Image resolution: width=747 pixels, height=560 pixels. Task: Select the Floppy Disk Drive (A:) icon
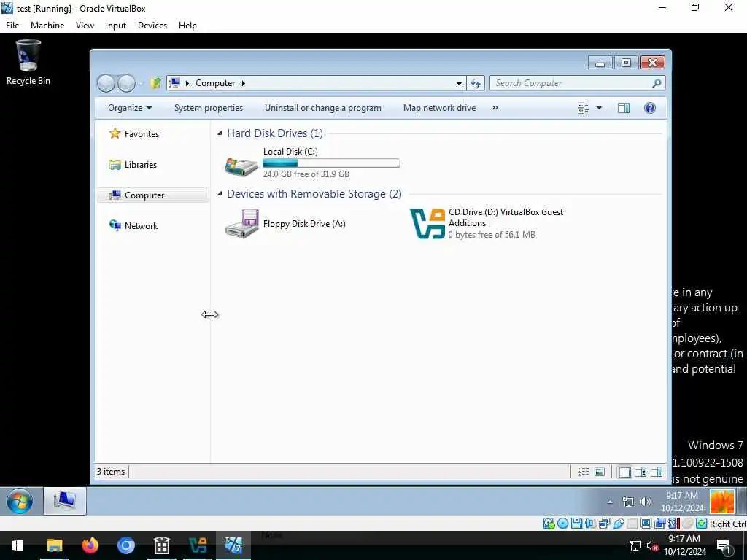(241, 224)
